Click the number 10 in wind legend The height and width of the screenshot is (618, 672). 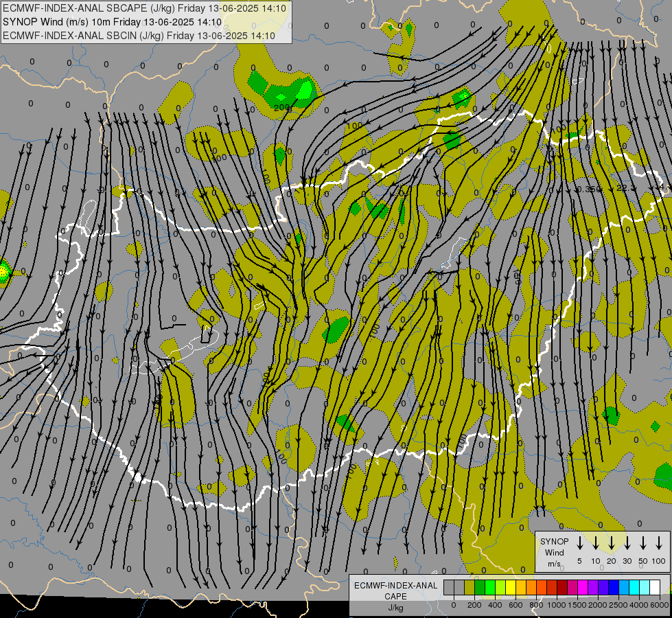coord(596,561)
